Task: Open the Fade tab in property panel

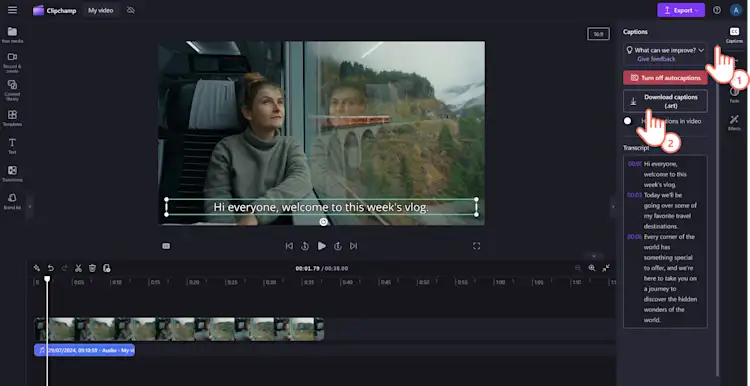Action: click(x=734, y=95)
